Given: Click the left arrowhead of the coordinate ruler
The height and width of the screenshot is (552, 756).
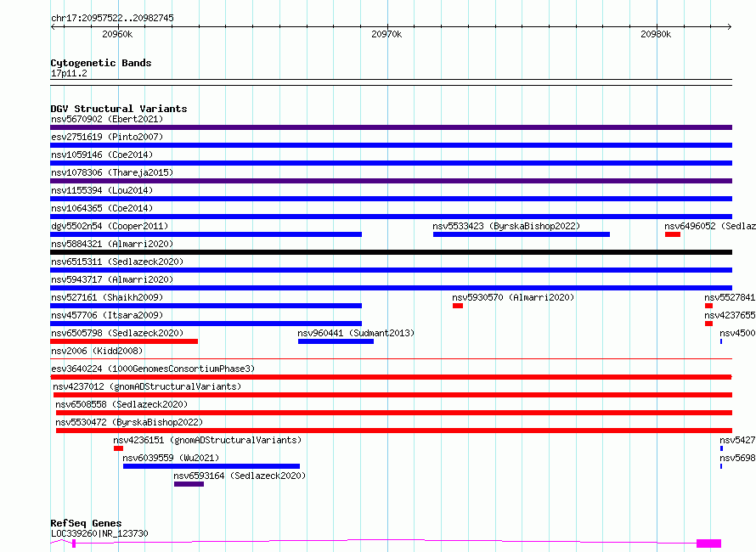Looking at the screenshot, I should 53,27.
